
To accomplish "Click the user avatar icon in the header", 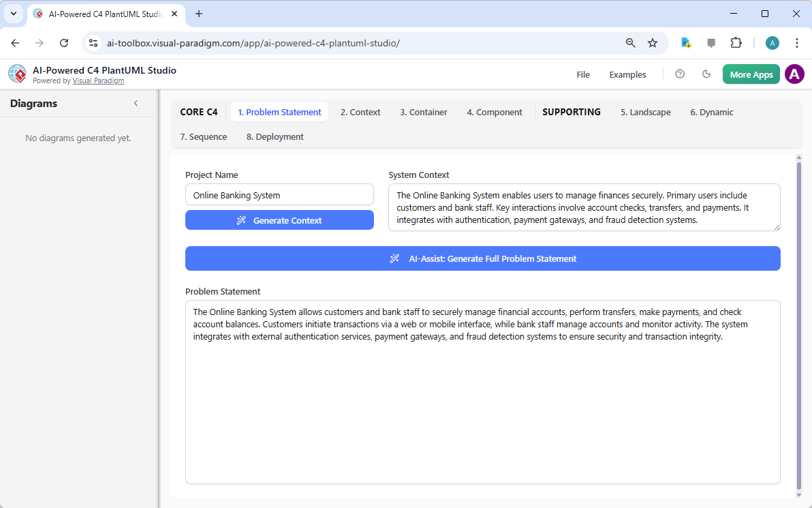I will (x=794, y=74).
